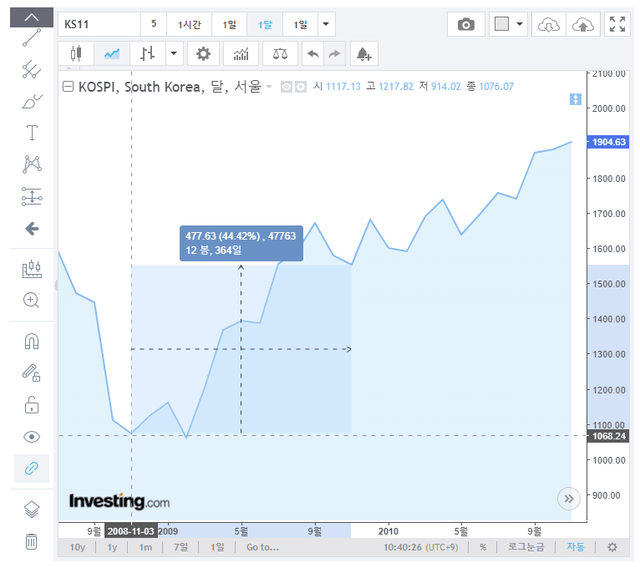Collapse the KOSPI legend expander

(x=67, y=87)
